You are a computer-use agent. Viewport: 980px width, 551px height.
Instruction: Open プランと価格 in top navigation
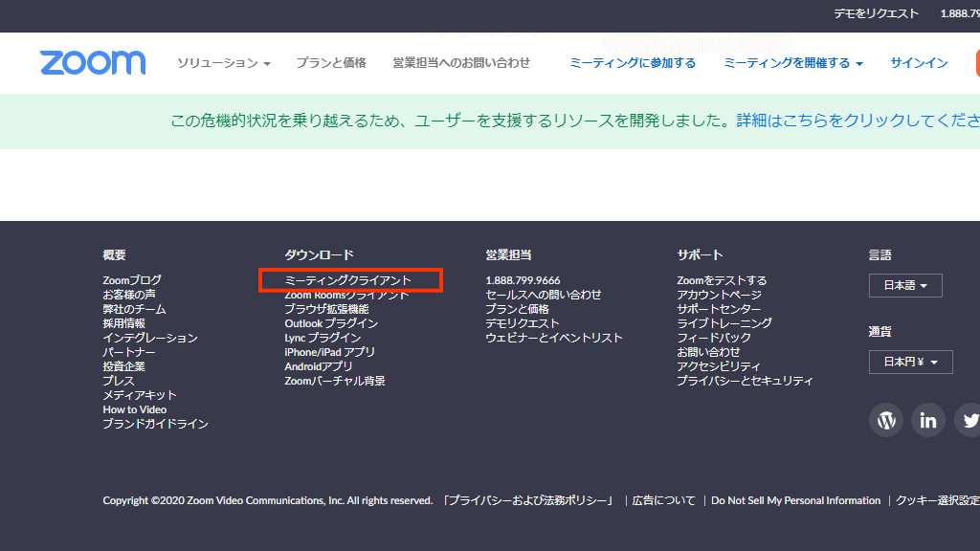(330, 63)
